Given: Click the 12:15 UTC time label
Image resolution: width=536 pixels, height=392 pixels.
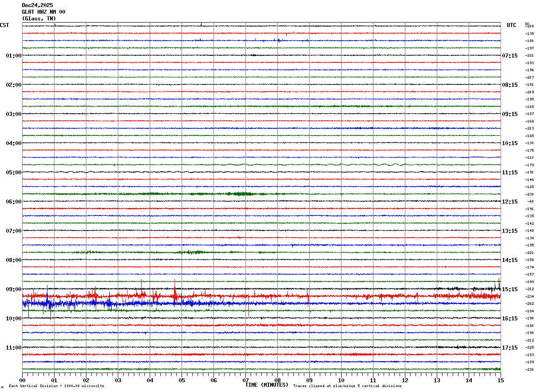Looking at the screenshot, I should point(509,202).
